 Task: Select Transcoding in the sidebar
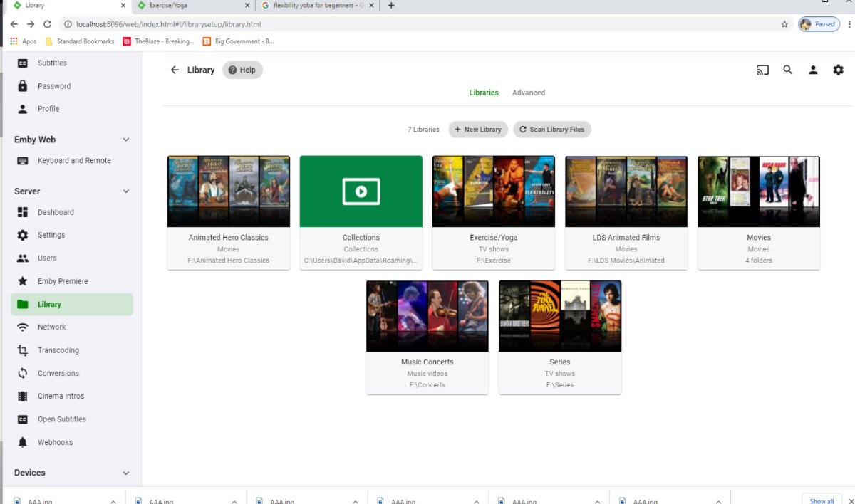59,350
